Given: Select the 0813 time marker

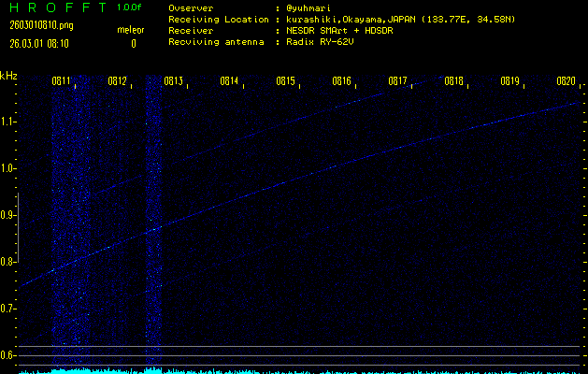Looking at the screenshot, I should pos(174,82).
